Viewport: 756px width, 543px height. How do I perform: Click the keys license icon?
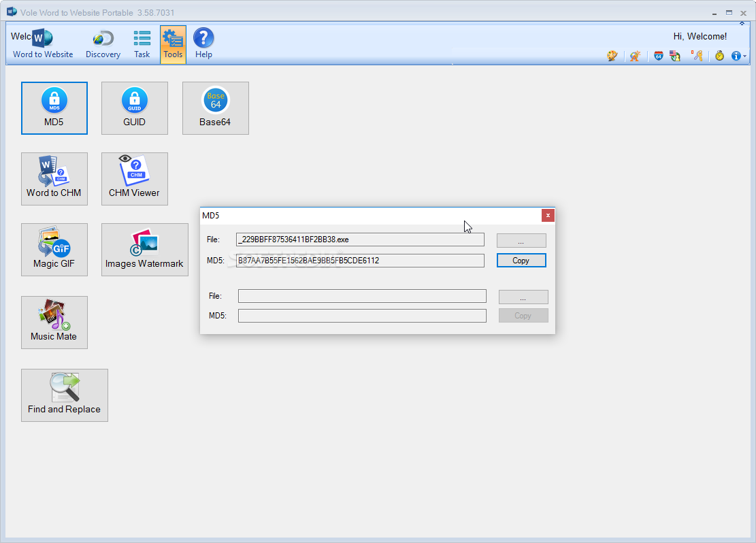[697, 56]
